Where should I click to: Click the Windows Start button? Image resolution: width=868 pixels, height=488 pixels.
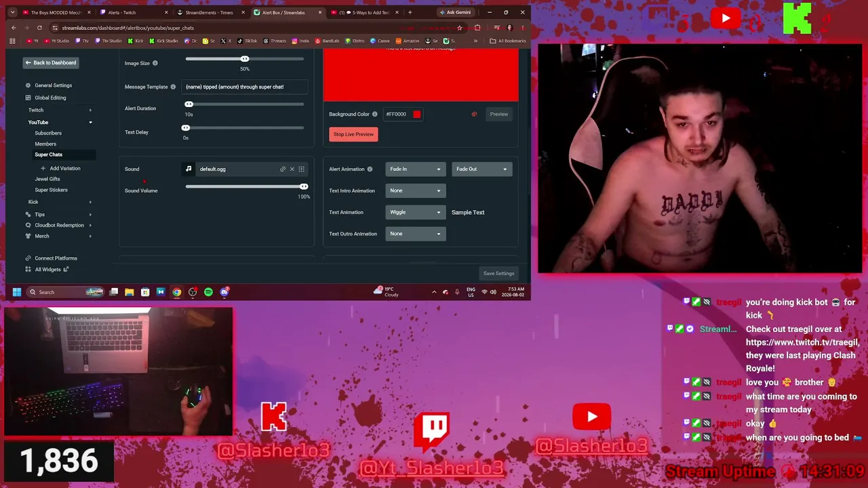point(16,292)
